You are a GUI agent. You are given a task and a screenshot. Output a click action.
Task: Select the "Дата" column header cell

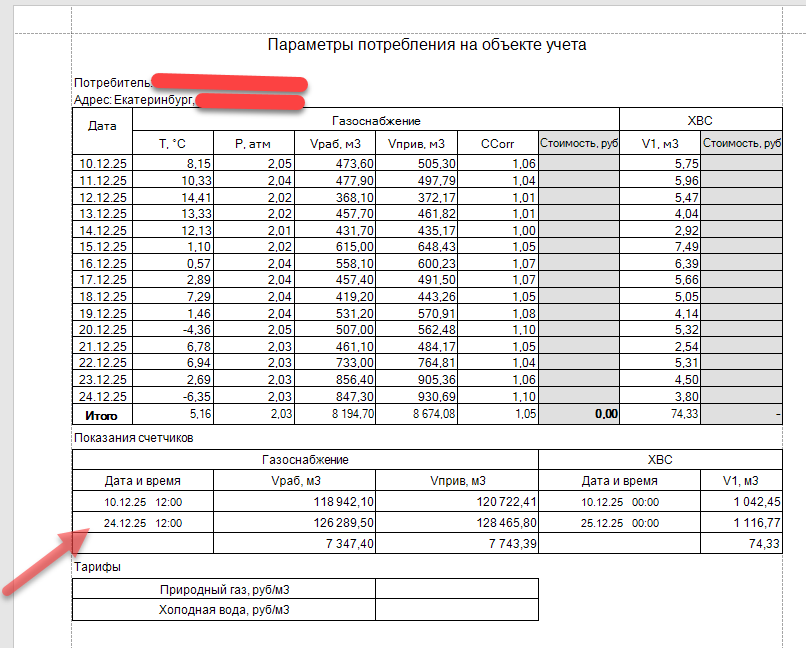102,126
